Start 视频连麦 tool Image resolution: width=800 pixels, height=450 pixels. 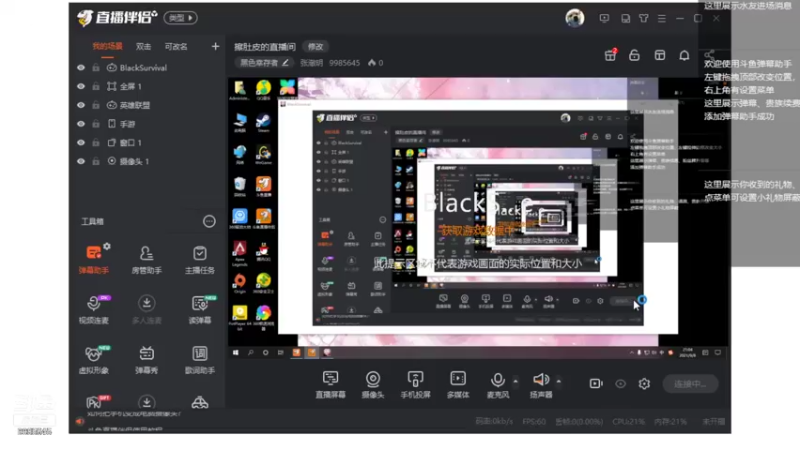pyautogui.click(x=94, y=310)
